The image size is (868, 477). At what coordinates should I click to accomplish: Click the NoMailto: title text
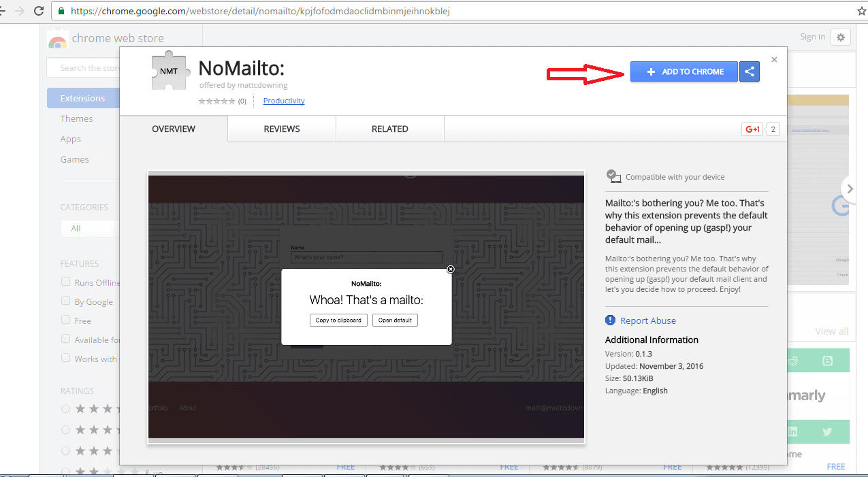[x=241, y=68]
